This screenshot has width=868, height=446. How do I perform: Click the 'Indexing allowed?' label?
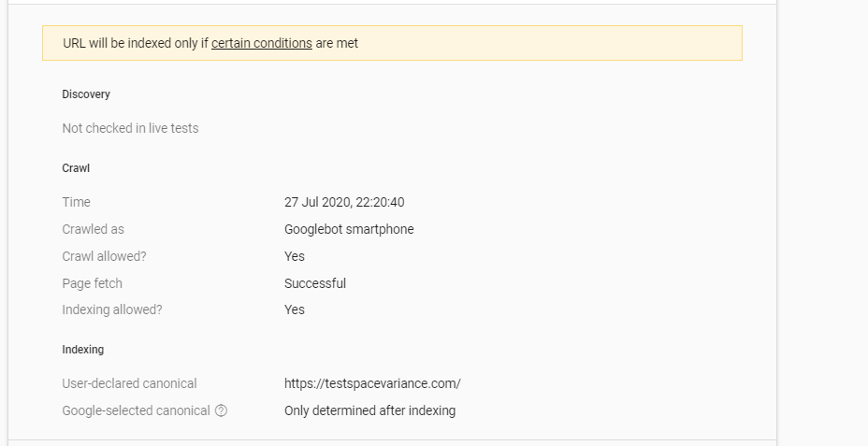click(x=112, y=309)
